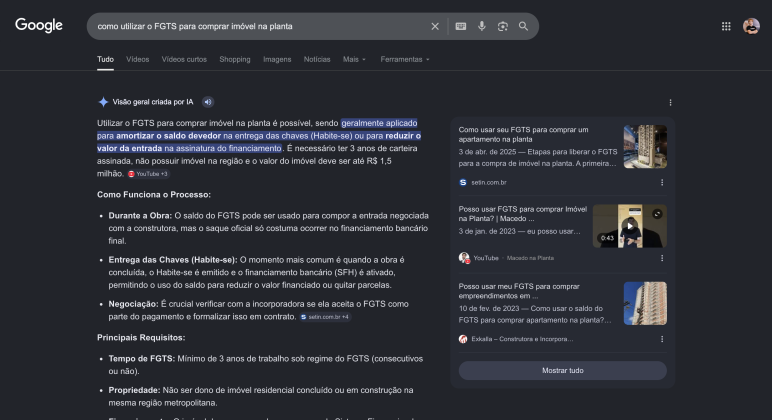Submit search with the magnifier icon

tap(523, 27)
